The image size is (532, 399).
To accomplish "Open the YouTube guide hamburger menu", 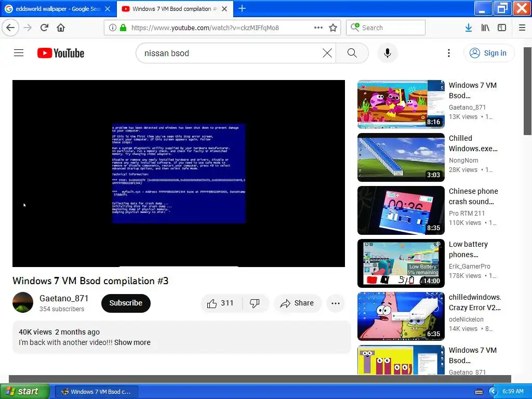I will pyautogui.click(x=19, y=53).
